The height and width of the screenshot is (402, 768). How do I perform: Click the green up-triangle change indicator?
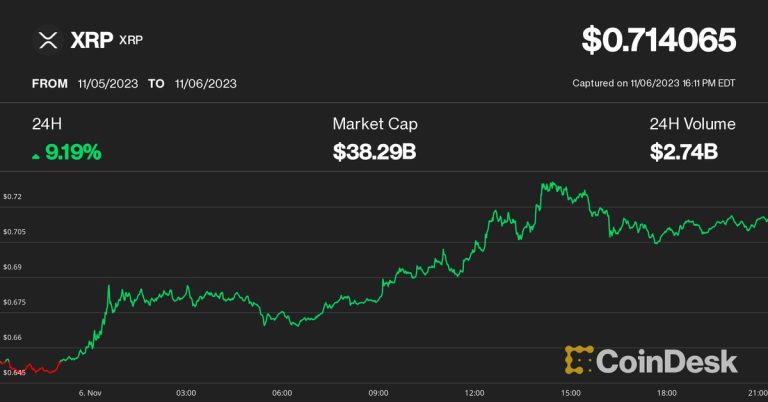pyautogui.click(x=37, y=156)
